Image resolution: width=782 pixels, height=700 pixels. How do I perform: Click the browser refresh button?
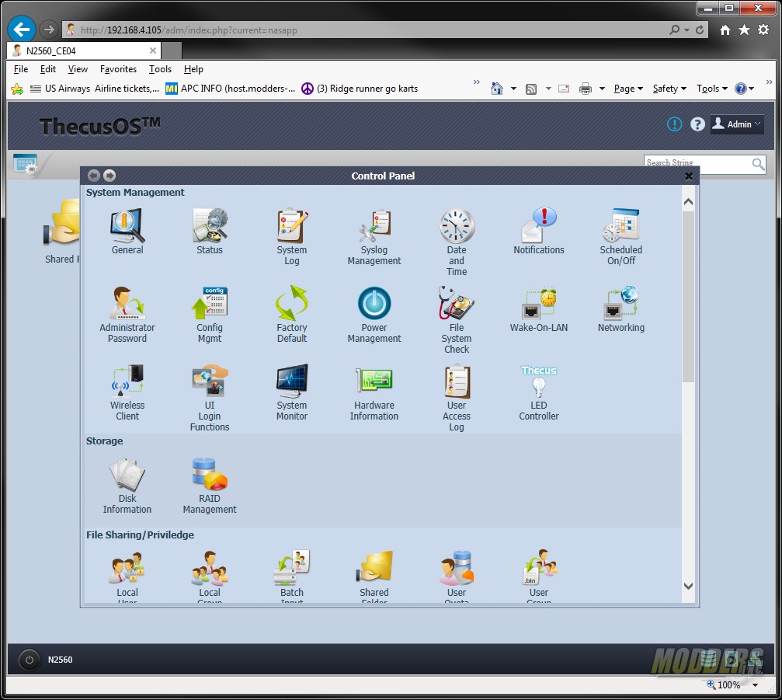(700, 30)
